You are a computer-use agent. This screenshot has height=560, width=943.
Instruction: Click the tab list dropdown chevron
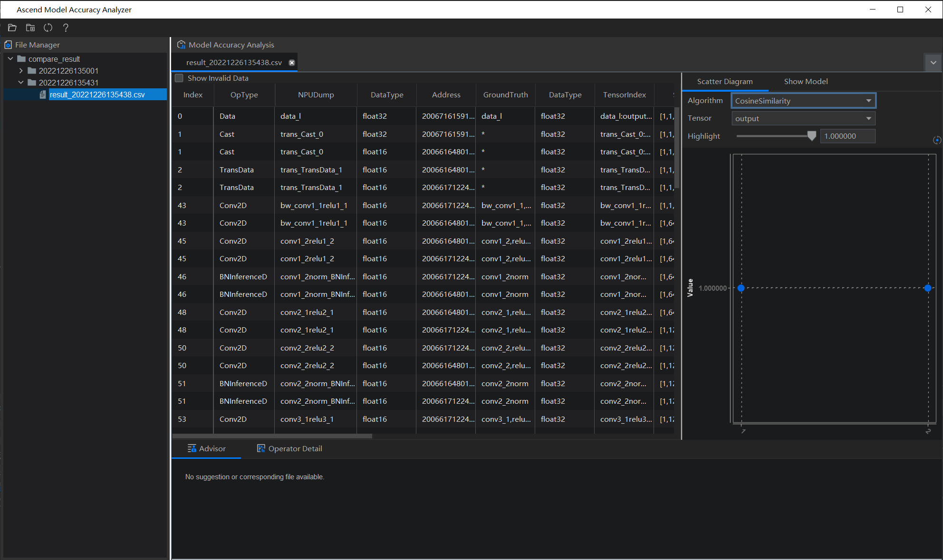[x=933, y=63]
